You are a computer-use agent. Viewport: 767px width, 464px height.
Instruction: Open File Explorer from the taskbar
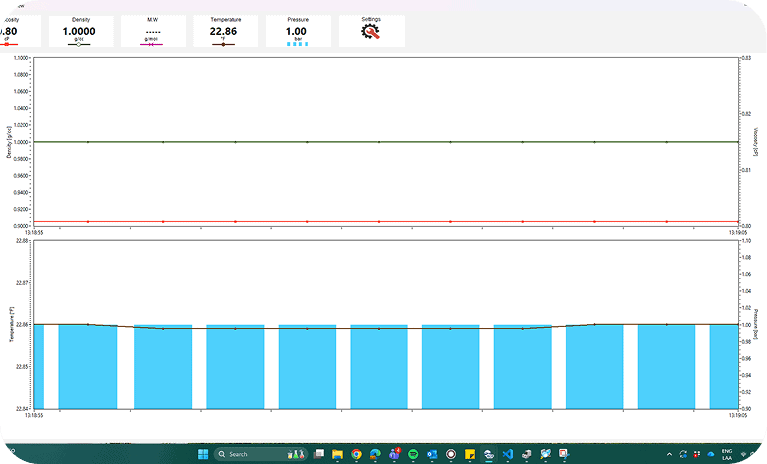(338, 454)
